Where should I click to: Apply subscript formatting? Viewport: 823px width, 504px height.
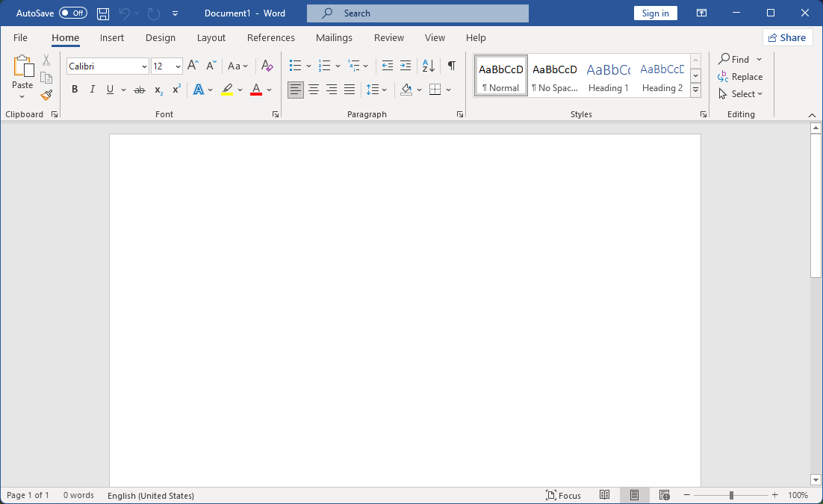coord(158,90)
